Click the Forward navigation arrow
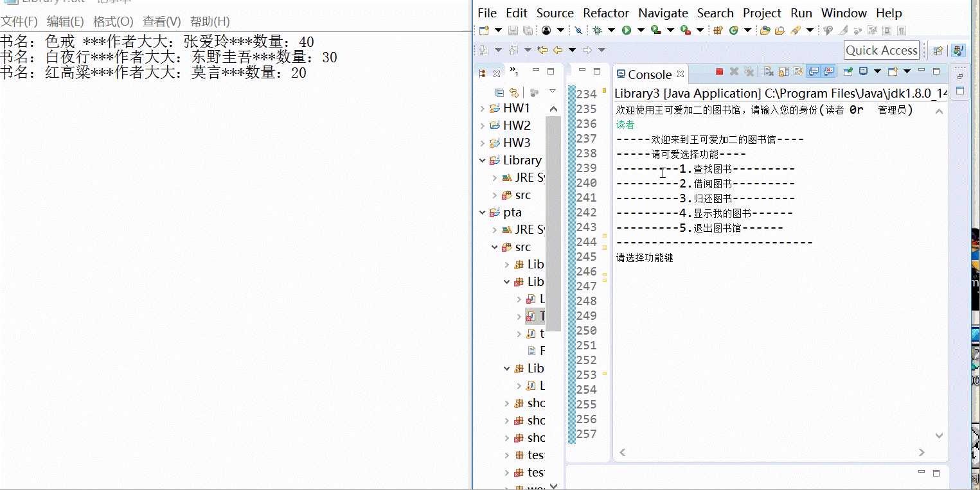980x490 pixels. click(x=587, y=50)
